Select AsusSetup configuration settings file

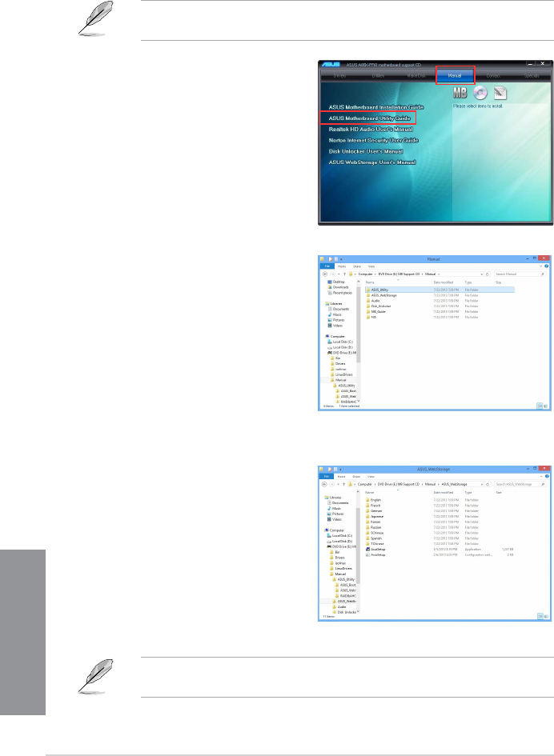coord(375,555)
